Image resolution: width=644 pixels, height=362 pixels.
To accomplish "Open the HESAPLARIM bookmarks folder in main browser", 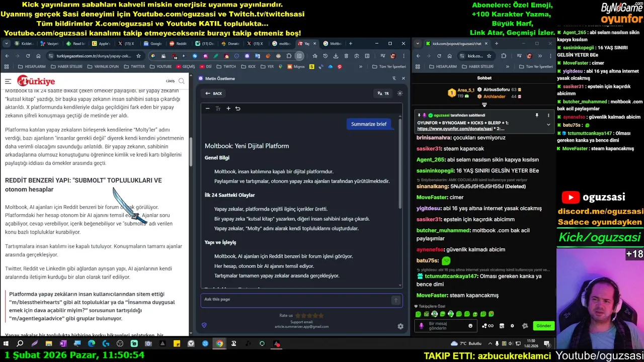I will [x=31, y=66].
